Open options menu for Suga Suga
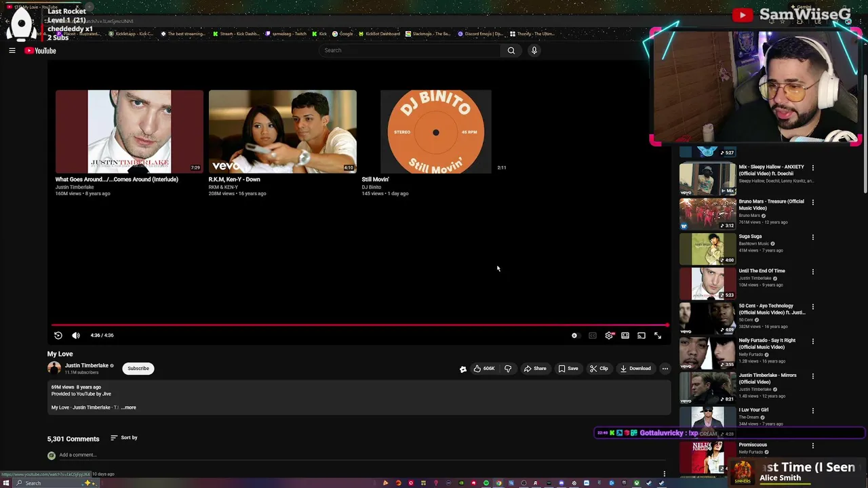The height and width of the screenshot is (488, 868). click(x=813, y=237)
